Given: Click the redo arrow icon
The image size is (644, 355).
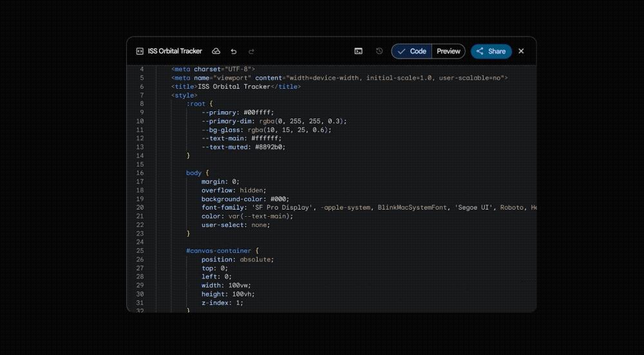Looking at the screenshot, I should tap(252, 51).
